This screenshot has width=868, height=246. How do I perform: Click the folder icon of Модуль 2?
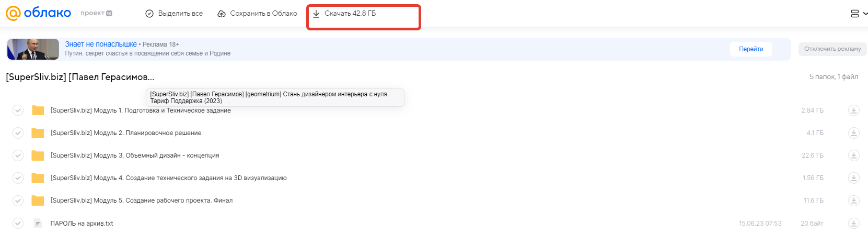coord(38,133)
